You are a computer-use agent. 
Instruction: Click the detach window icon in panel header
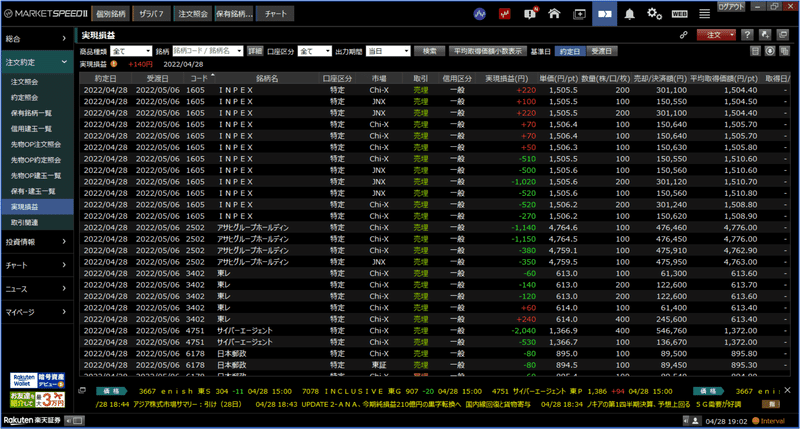[x=783, y=35]
